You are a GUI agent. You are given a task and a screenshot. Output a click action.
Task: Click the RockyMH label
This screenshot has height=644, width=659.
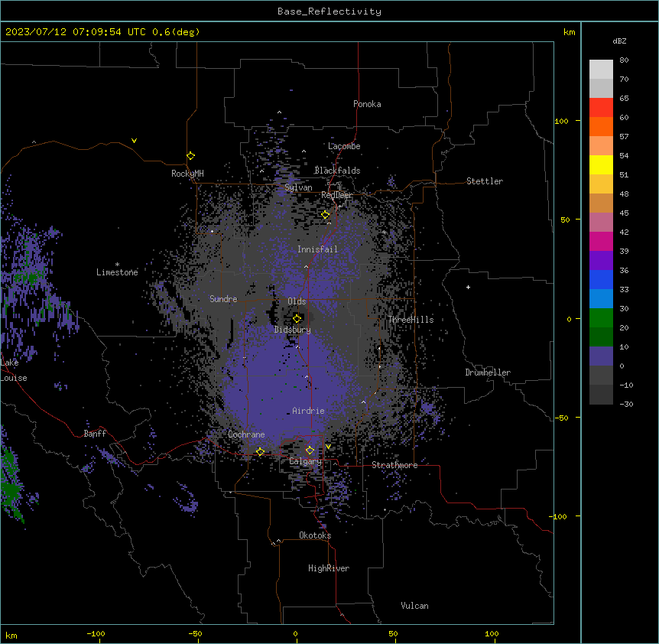coord(187,174)
